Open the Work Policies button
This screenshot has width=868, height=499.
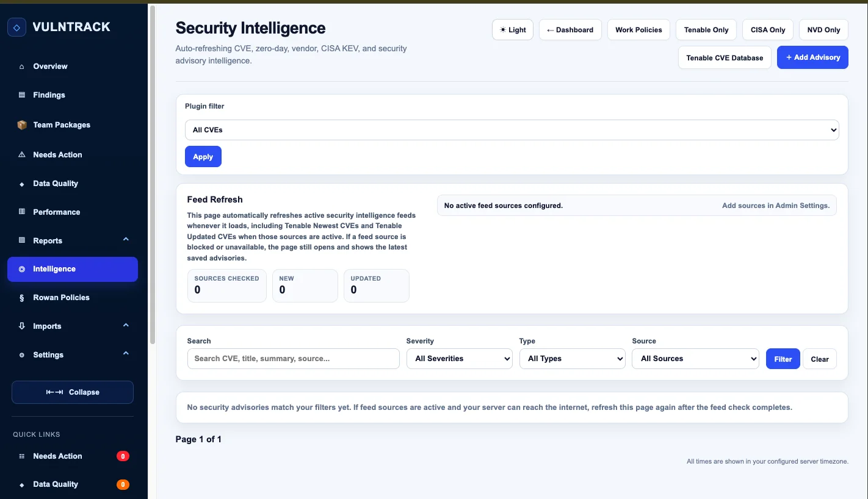click(x=639, y=30)
